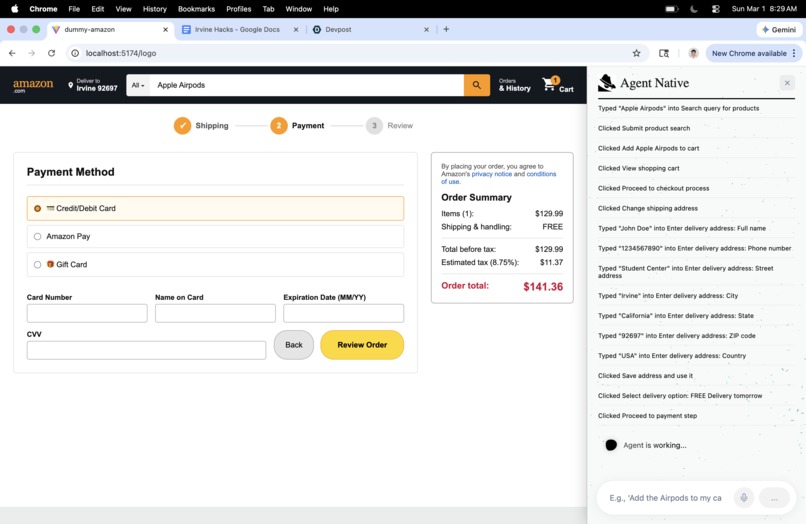Click the Apple Airpods search box
Screen dimensions: 806x524
click(x=307, y=85)
